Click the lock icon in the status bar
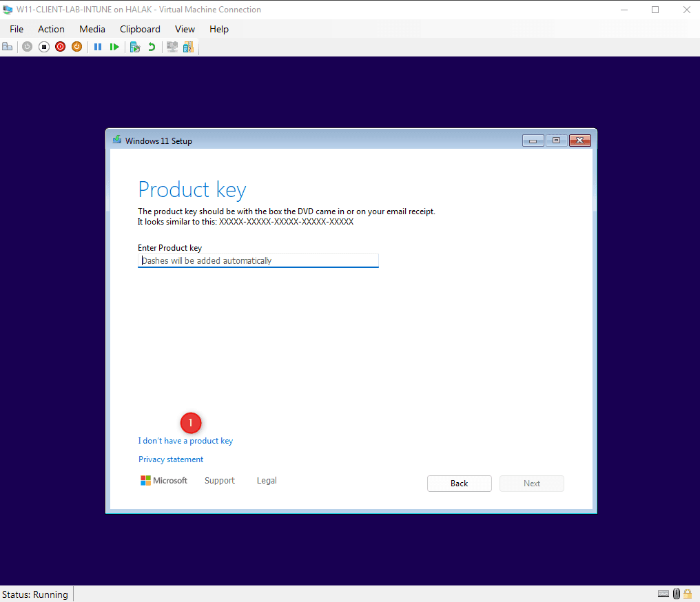The height and width of the screenshot is (602, 700). pyautogui.click(x=688, y=593)
